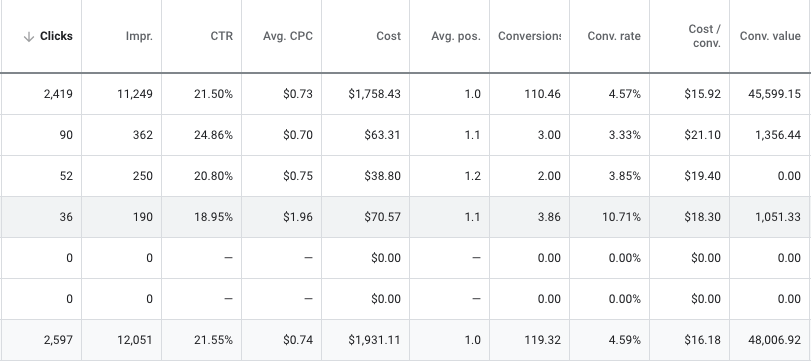
Task: Select the 24.86% CTR cell
Action: 201,136
